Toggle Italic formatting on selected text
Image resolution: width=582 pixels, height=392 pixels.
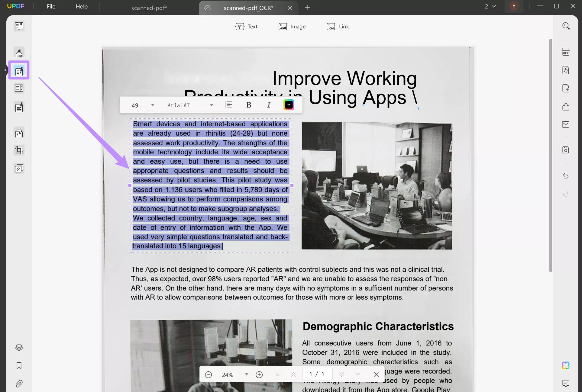coord(268,104)
